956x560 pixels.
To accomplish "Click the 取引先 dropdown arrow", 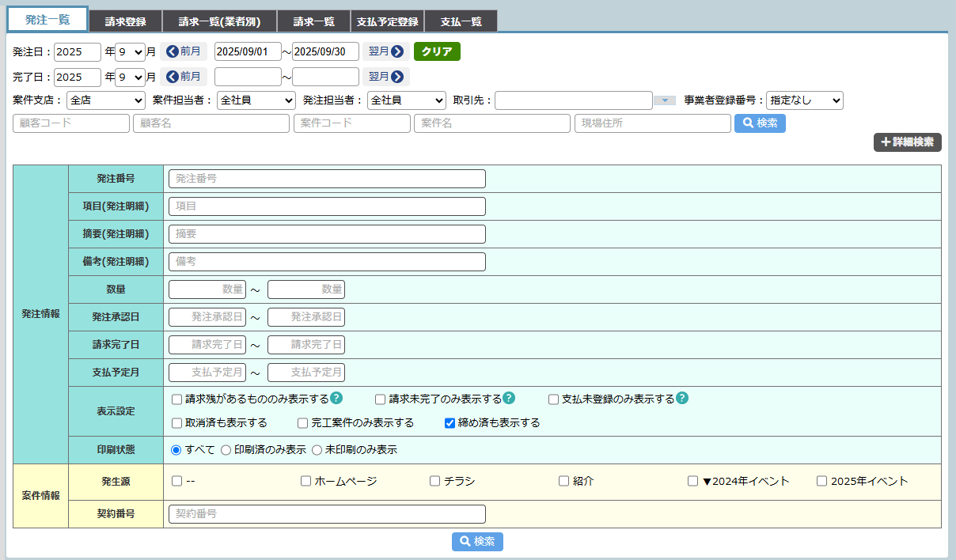I will (x=665, y=100).
